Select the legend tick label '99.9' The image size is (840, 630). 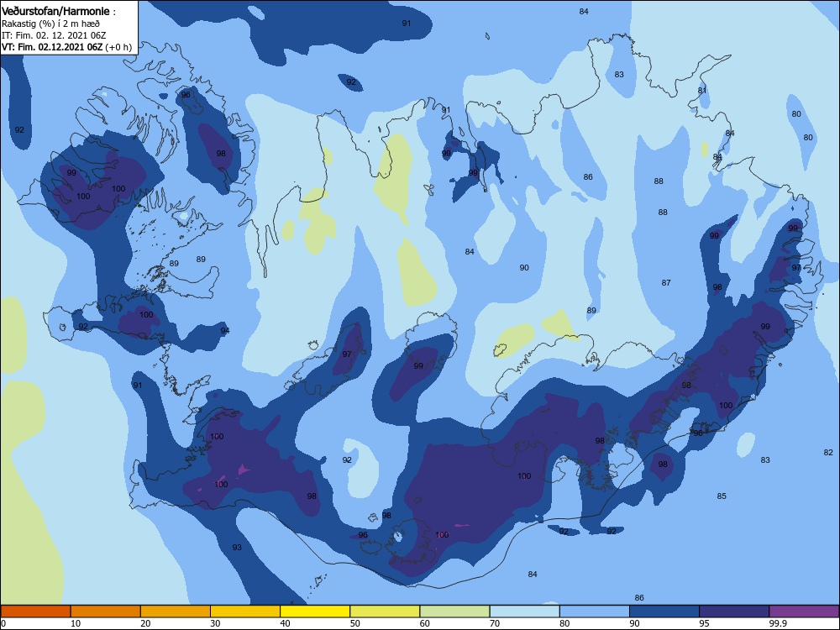pyautogui.click(x=778, y=623)
